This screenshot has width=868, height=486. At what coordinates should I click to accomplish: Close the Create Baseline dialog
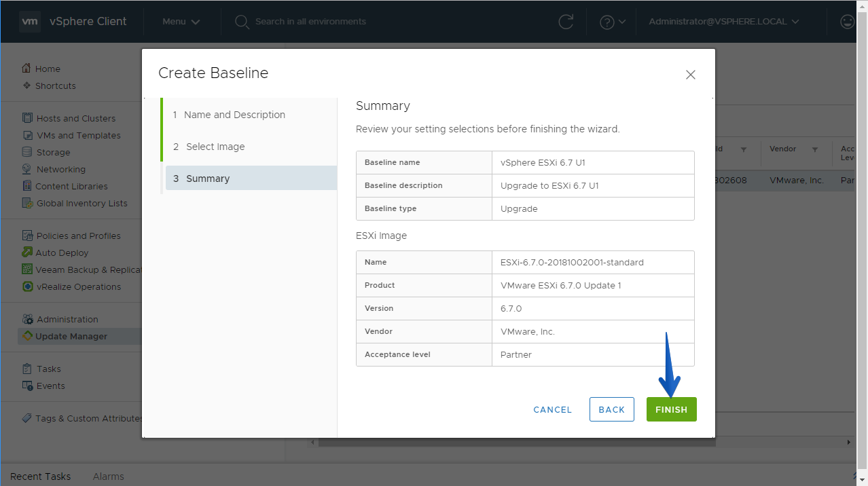click(x=691, y=75)
